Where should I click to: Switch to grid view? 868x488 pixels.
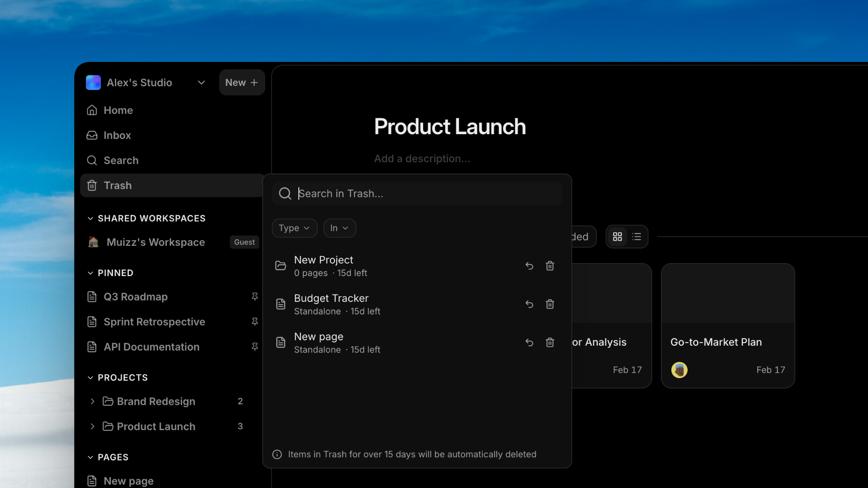[617, 236]
